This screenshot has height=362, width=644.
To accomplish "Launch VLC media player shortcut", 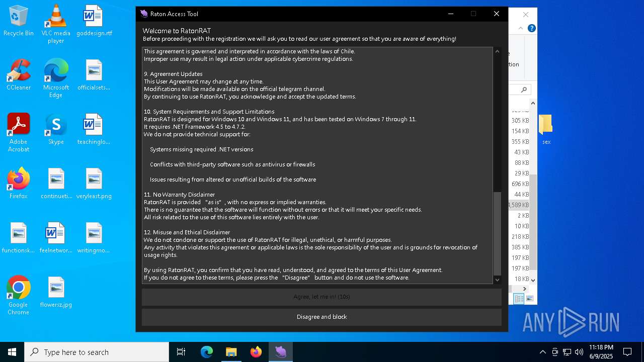I will tap(56, 24).
